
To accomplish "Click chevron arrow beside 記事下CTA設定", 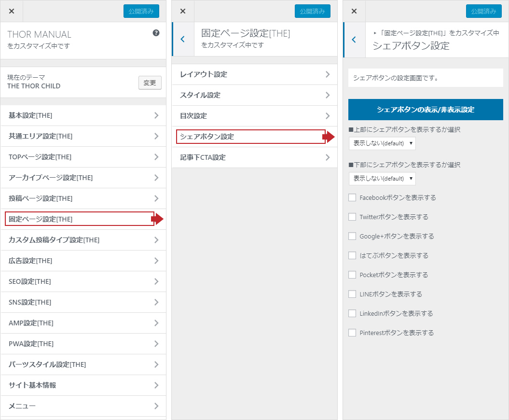I will pos(328,157).
